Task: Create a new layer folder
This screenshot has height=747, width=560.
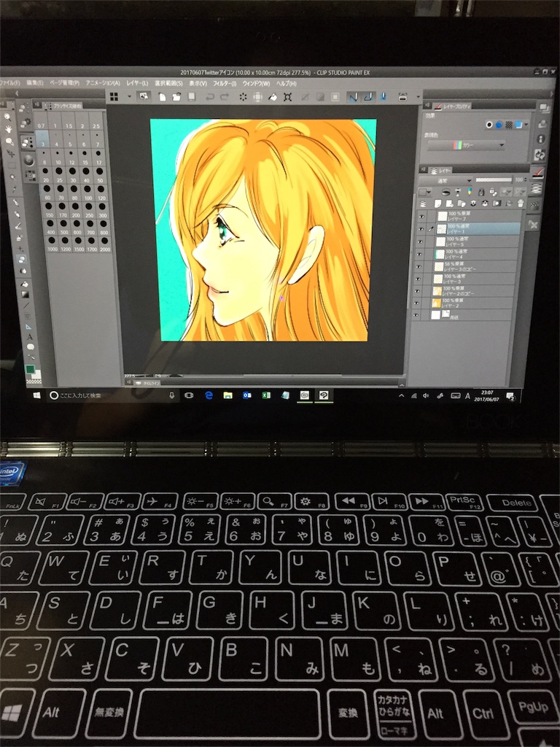Action: 462,204
